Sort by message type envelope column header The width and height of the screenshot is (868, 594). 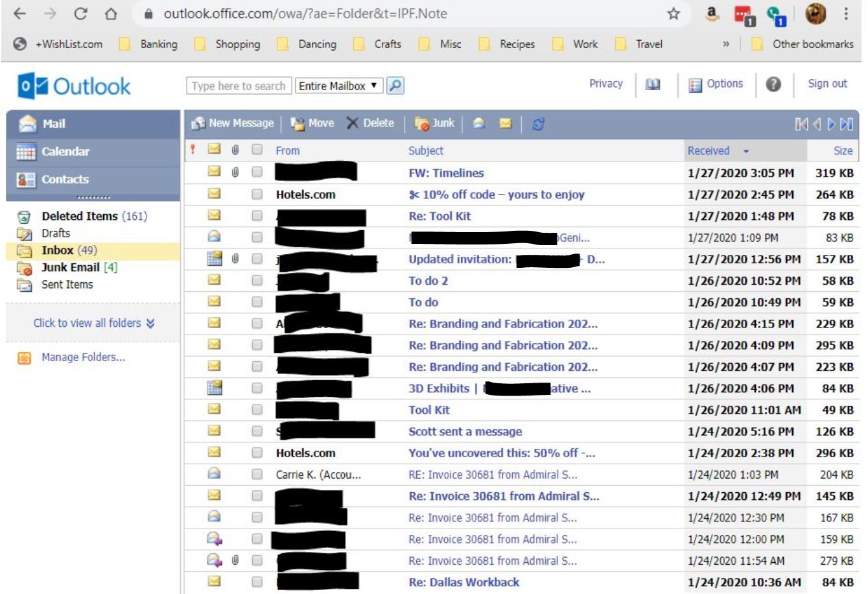pyautogui.click(x=214, y=150)
